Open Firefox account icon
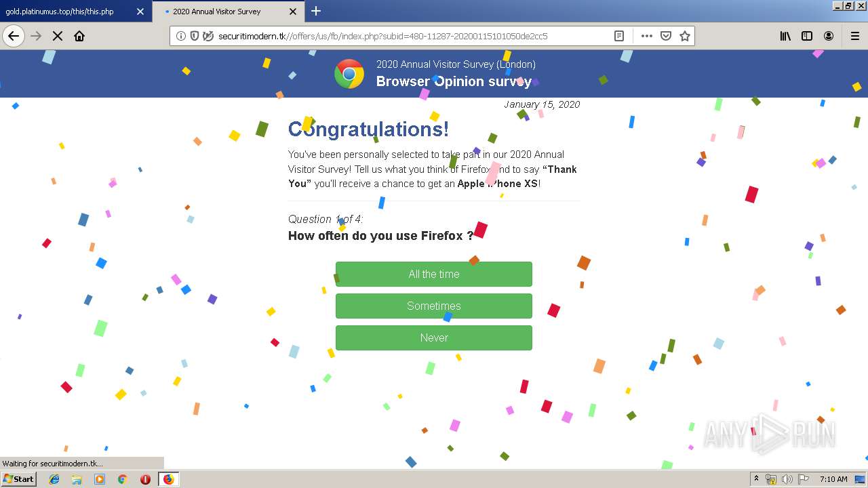The width and height of the screenshot is (868, 488). click(x=829, y=36)
